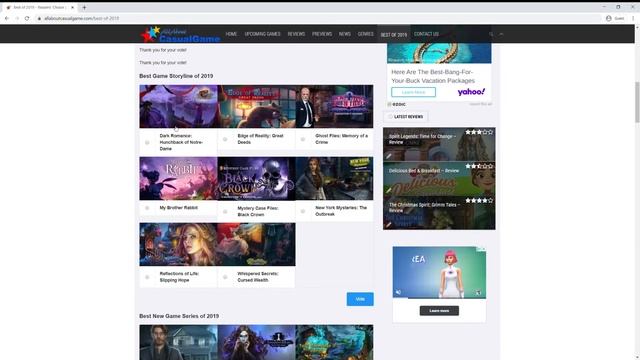Click the Black Crown game thumbnail
Screen dimensions: 640x360
pos(256,178)
